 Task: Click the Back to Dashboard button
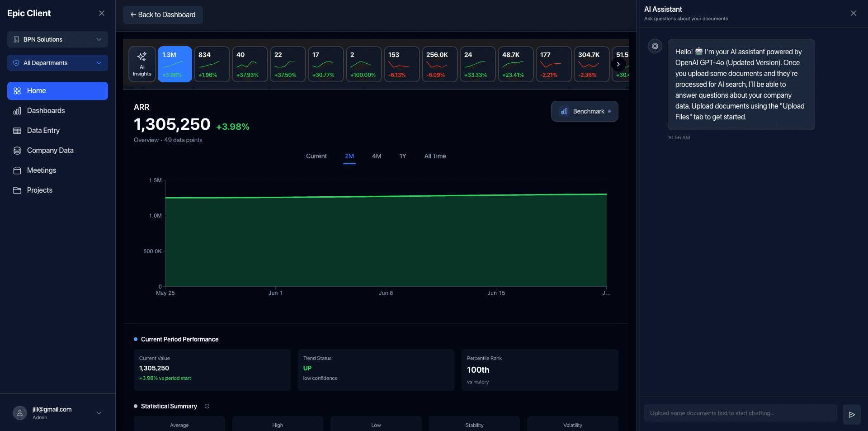162,14
